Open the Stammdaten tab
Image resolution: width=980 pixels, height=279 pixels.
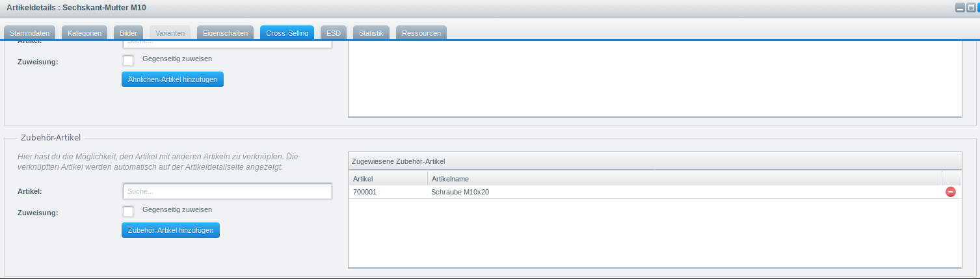click(30, 33)
